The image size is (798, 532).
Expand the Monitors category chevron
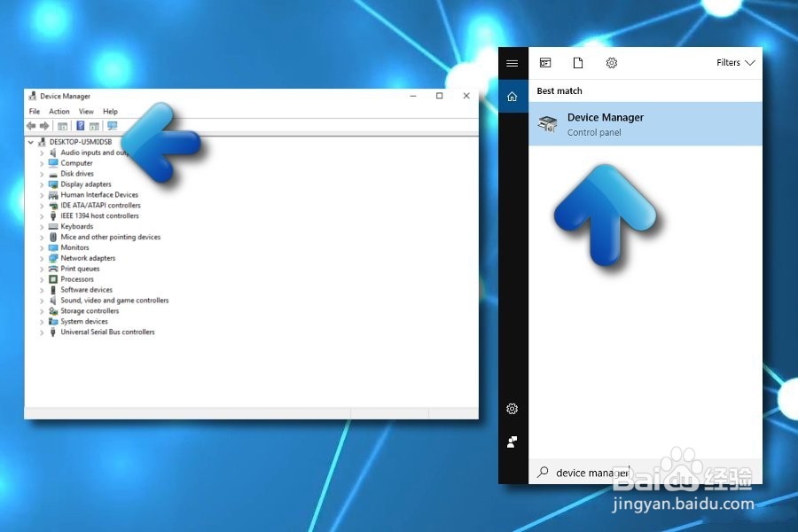coord(42,248)
